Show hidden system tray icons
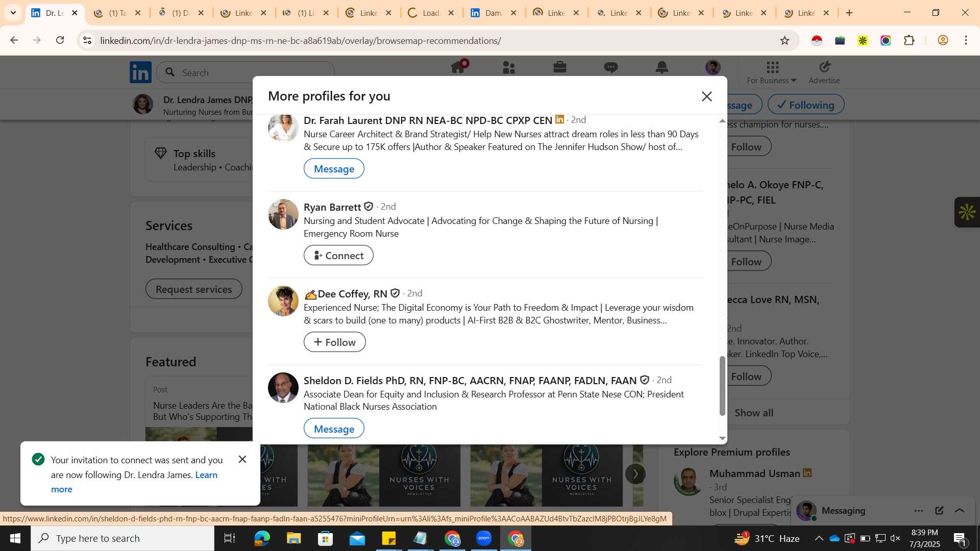 [x=819, y=538]
